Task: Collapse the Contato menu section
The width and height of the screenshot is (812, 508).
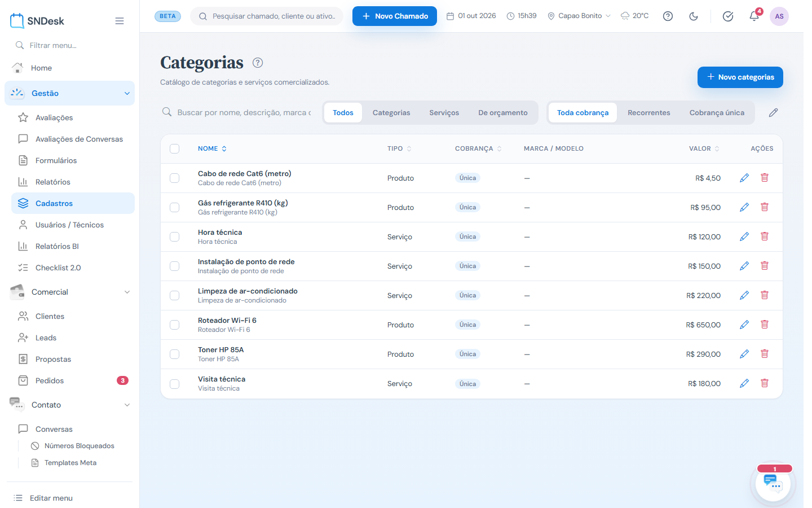Action: 70,405
